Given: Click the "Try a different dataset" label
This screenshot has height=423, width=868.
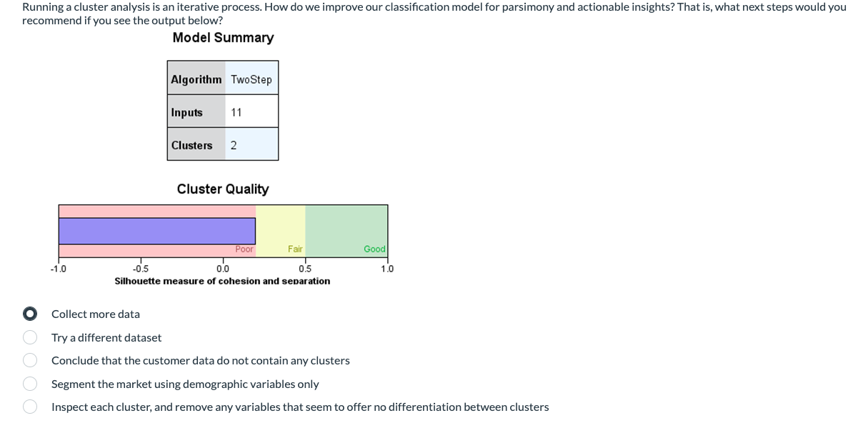Looking at the screenshot, I should point(106,337).
